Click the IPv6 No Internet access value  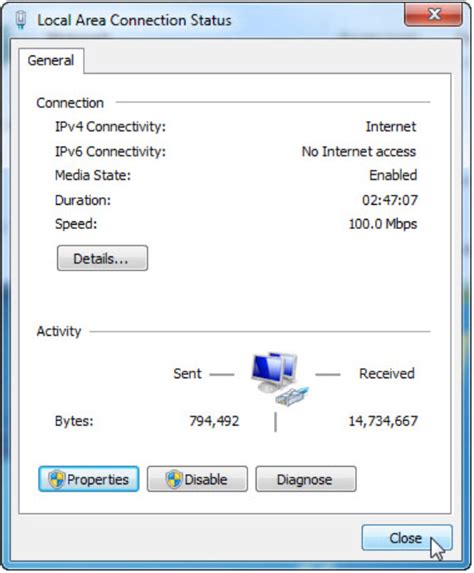359,151
